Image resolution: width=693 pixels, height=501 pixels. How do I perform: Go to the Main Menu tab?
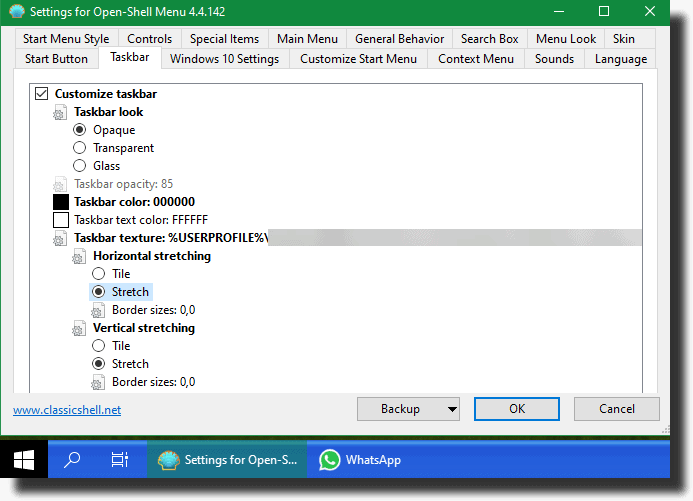(308, 39)
